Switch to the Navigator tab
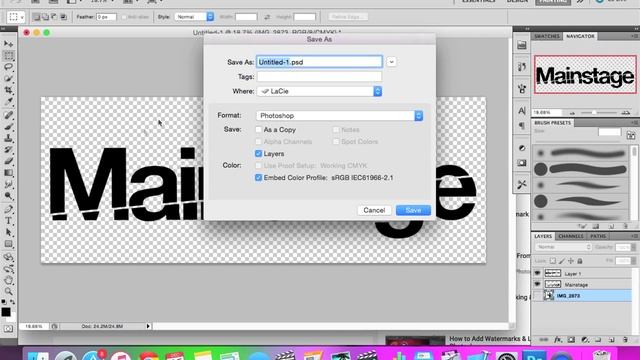The image size is (640, 360). (x=580, y=36)
